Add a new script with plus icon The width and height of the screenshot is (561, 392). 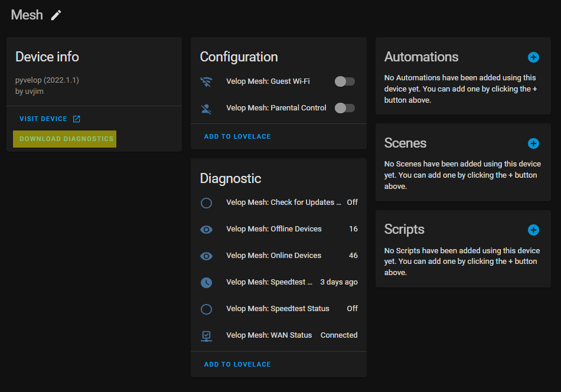tap(533, 230)
